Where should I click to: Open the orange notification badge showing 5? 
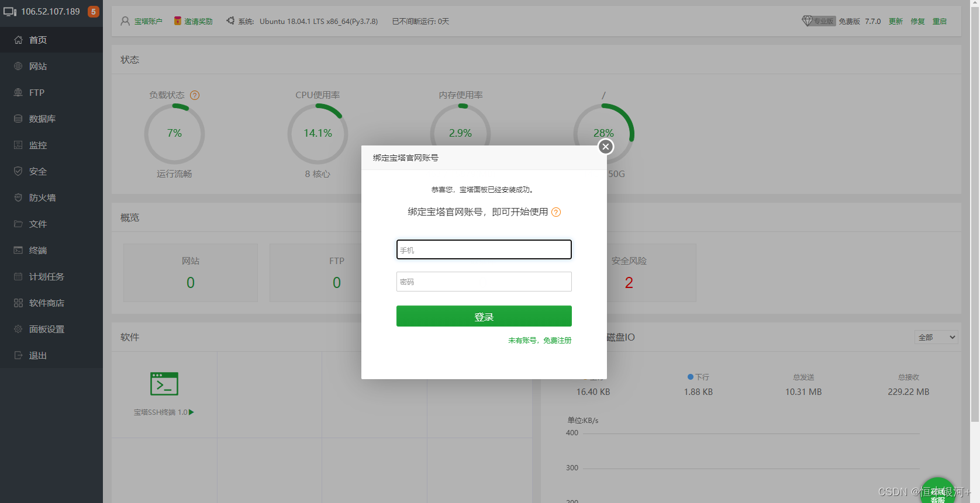(x=93, y=12)
